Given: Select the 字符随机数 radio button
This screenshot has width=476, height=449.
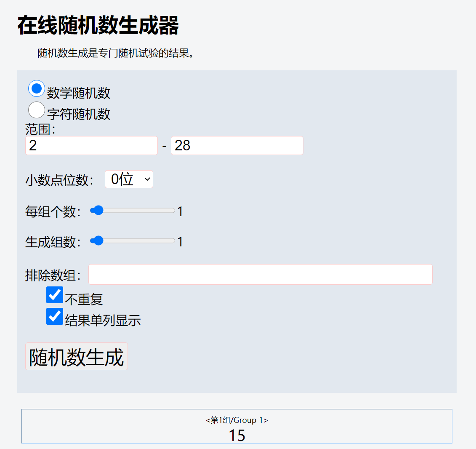Looking at the screenshot, I should [37, 110].
